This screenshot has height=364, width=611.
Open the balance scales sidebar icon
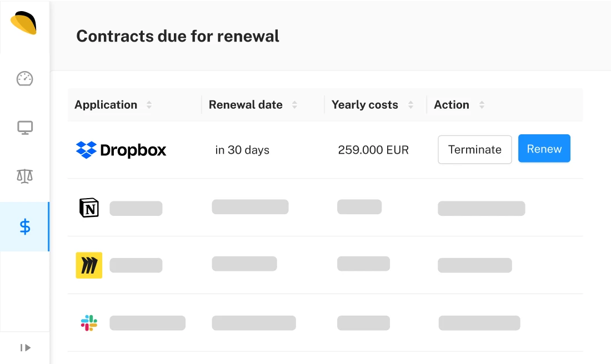point(24,176)
